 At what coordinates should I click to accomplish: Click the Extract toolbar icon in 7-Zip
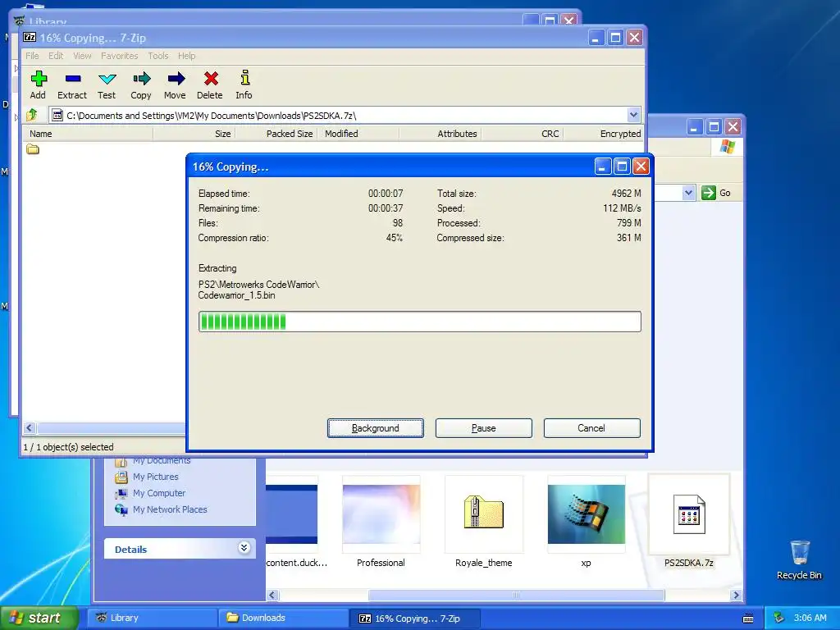[x=72, y=84]
